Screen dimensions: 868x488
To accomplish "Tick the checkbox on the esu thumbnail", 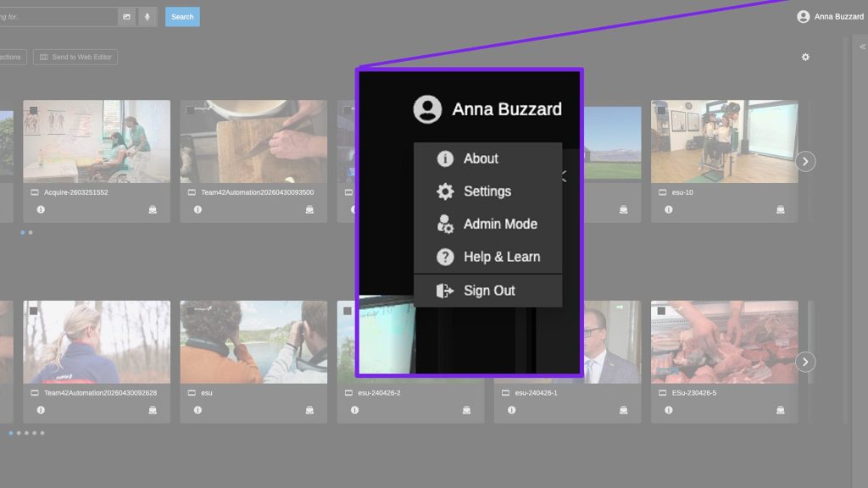I will click(191, 311).
